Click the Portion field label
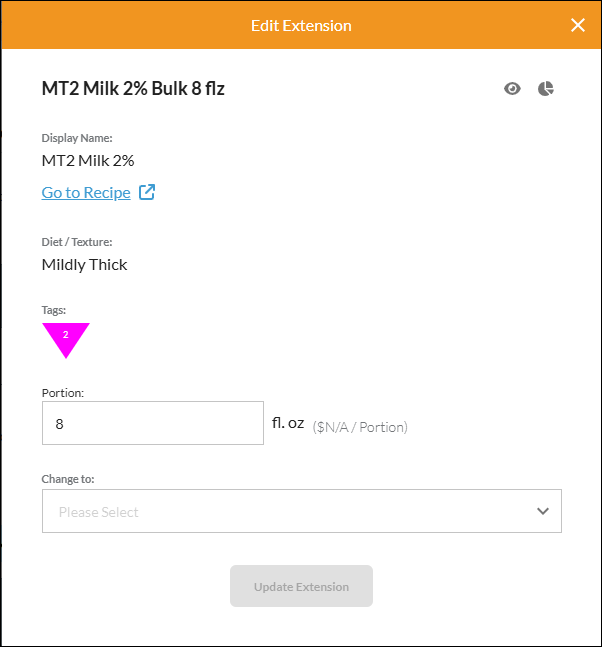The image size is (602, 647). click(x=63, y=393)
